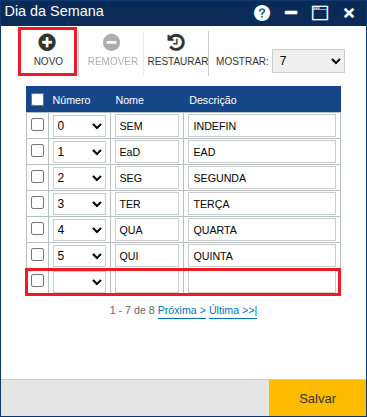Open Número dropdown with value 0

tap(79, 126)
